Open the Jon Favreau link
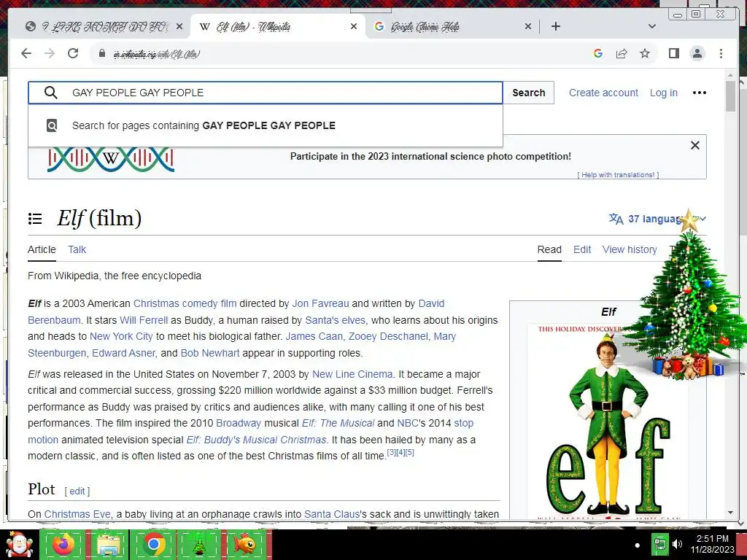The height and width of the screenshot is (560, 747). [320, 303]
